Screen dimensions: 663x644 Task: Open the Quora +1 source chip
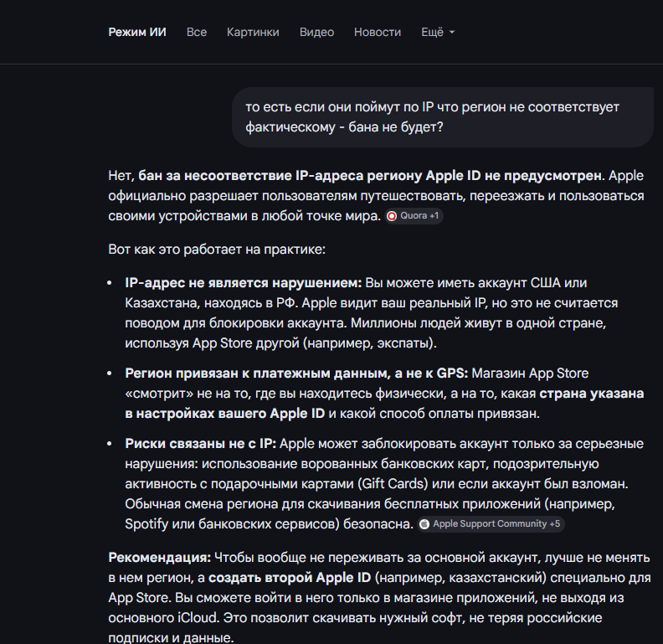(x=414, y=216)
